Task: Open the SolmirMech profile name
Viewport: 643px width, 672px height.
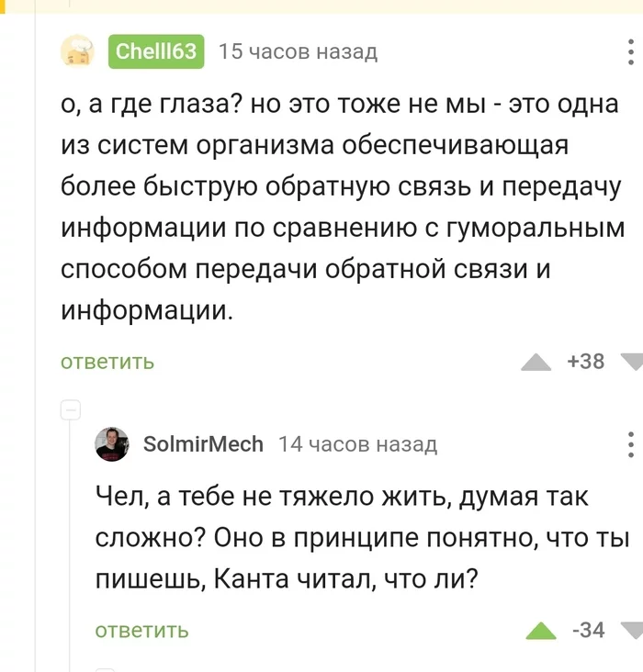Action: pos(203,444)
